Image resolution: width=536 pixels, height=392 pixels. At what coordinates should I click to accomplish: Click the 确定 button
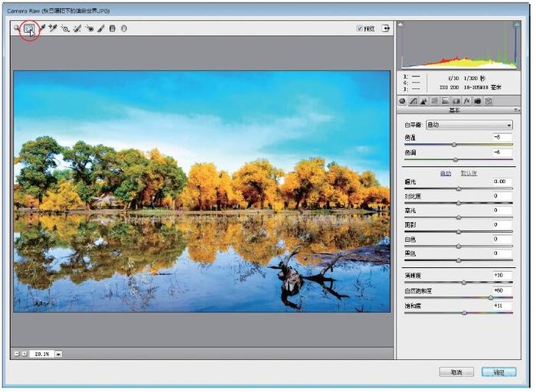tap(498, 372)
